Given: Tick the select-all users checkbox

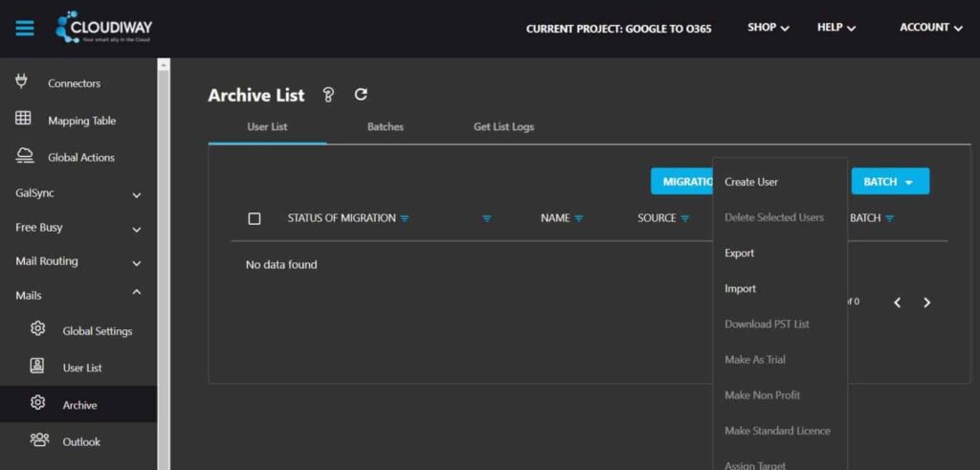Looking at the screenshot, I should (x=255, y=219).
